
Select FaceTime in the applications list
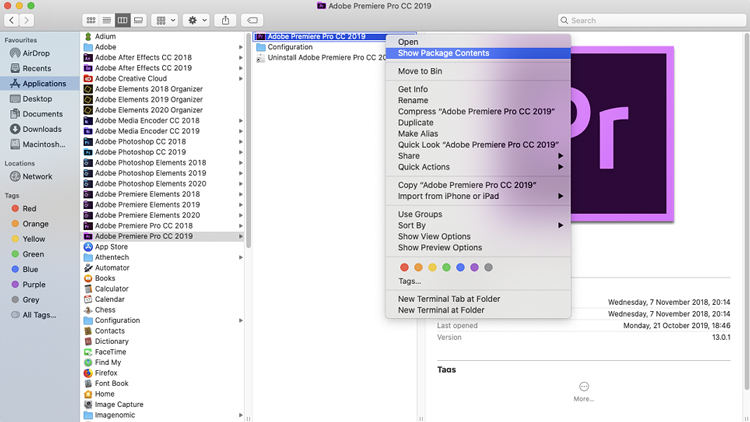click(x=110, y=352)
